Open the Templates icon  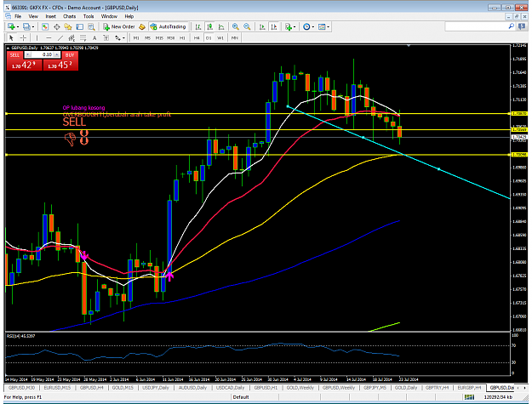(322, 26)
